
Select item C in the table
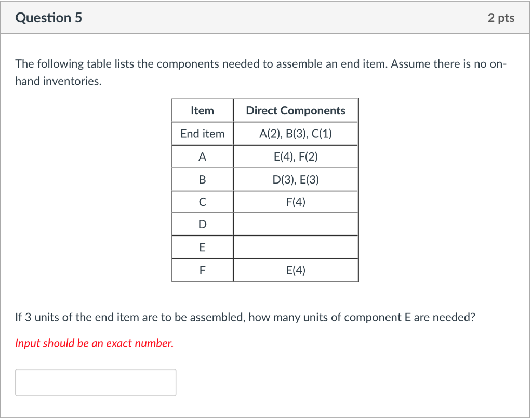202,202
